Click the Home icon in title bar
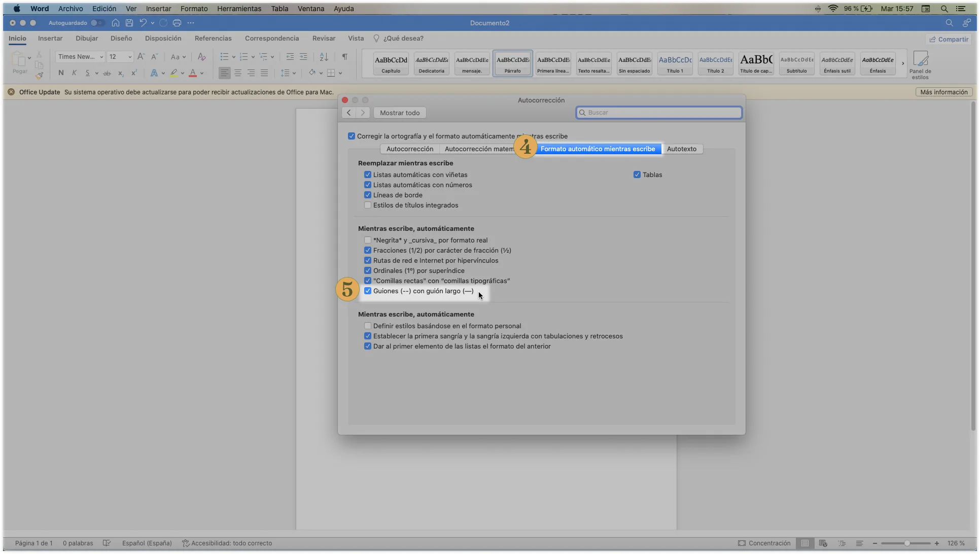Viewport: 980px width, 554px height. (116, 23)
